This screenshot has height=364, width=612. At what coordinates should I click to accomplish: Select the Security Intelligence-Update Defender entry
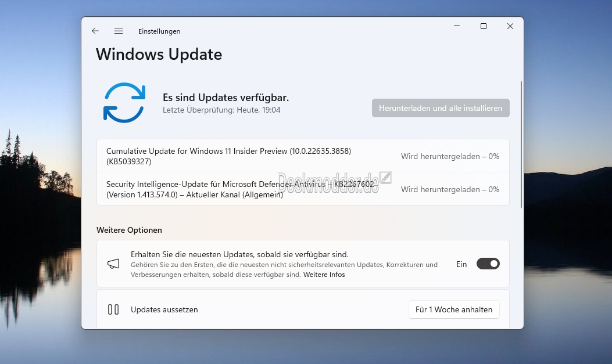303,189
